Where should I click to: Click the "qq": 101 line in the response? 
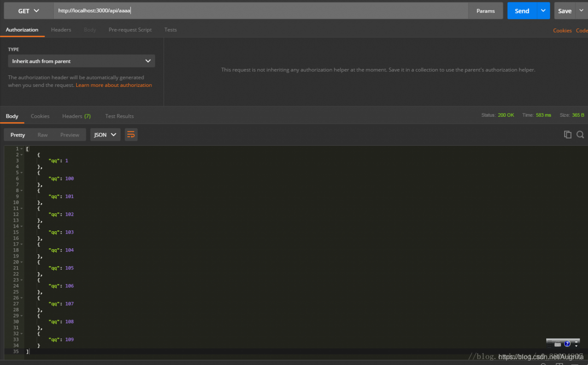tap(61, 197)
